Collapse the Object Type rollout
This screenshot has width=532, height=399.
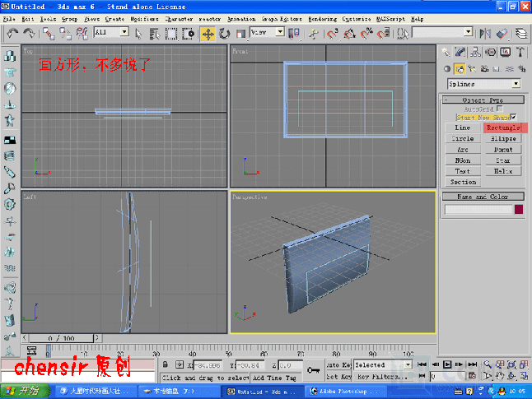click(x=483, y=100)
